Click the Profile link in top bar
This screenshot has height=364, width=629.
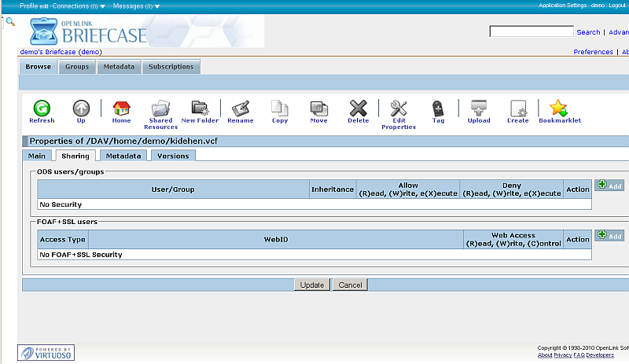click(29, 6)
